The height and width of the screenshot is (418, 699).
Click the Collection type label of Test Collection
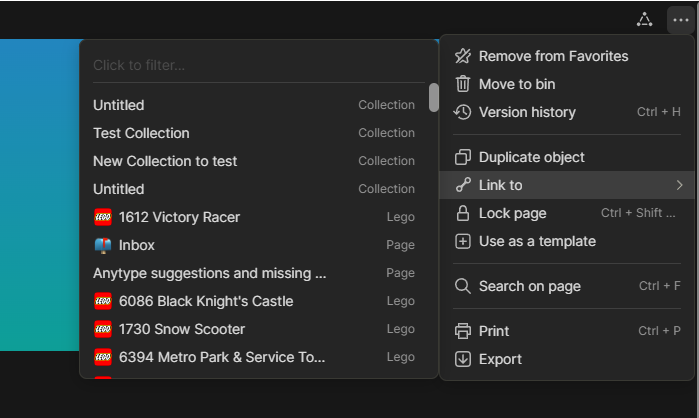tap(387, 133)
